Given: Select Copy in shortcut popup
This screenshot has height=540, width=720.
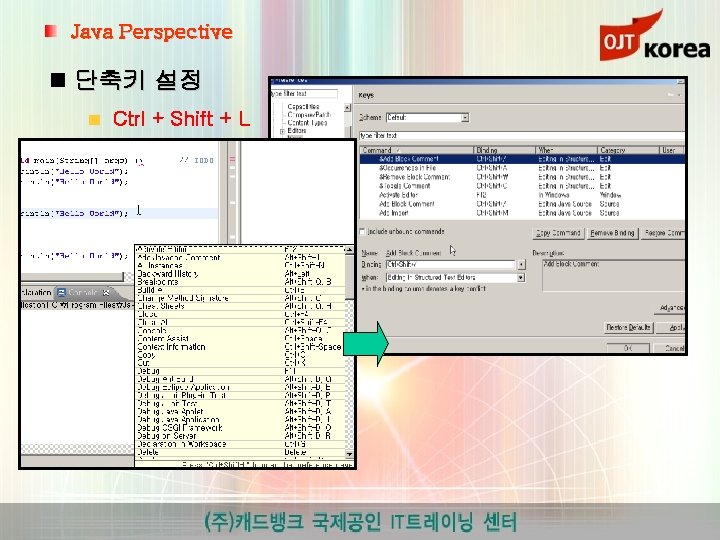Looking at the screenshot, I should pyautogui.click(x=240, y=355).
